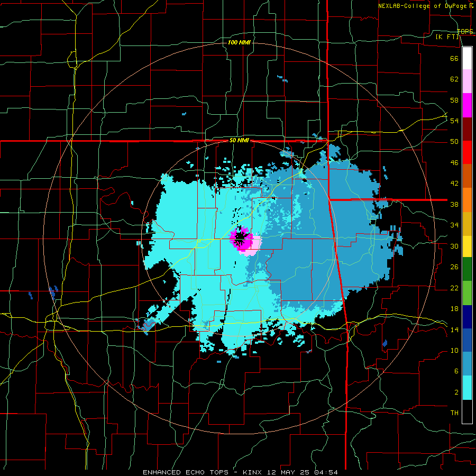Viewport: 476px width, 476px height.
Task: Click the black TH legend swatch
Action: (x=467, y=411)
